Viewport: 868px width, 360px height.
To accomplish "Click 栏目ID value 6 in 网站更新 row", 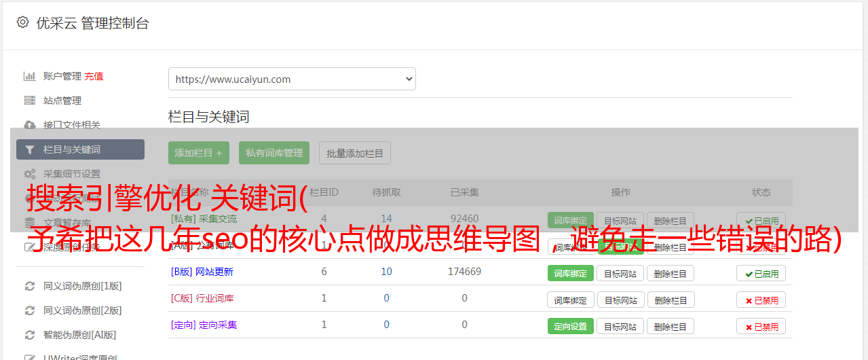I will click(x=324, y=272).
